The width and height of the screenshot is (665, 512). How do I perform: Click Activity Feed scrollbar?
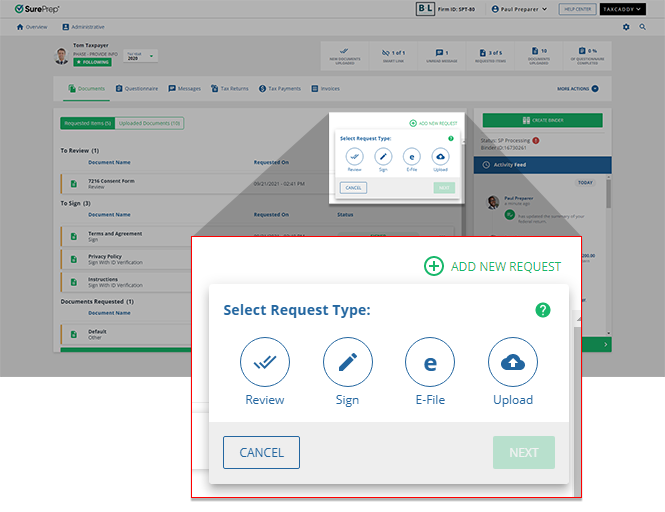(x=609, y=193)
